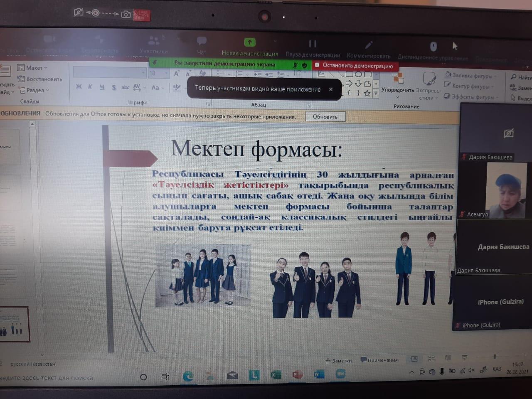Toggle Notes (Заметки) pane in status bar
Screen dimensions: 532x399
pyautogui.click(x=338, y=360)
